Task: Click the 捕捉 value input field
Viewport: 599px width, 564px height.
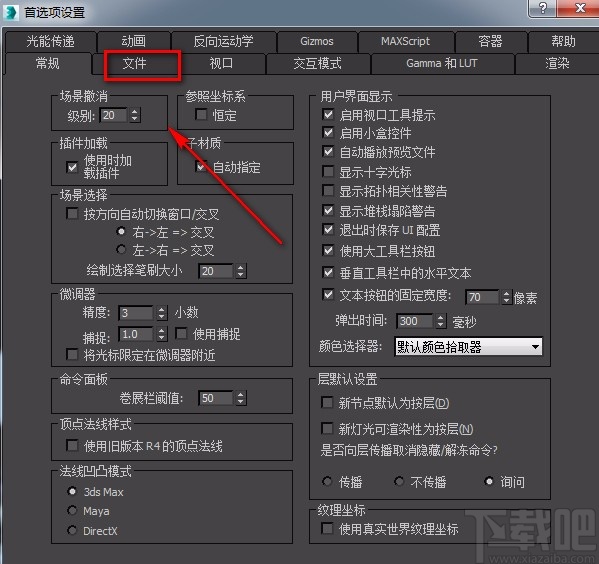Action: coord(136,334)
